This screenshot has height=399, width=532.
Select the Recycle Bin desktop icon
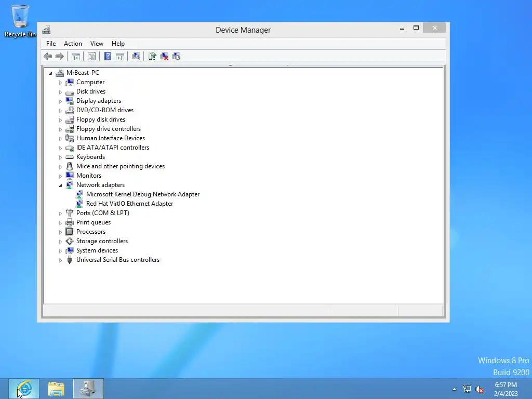(20, 21)
